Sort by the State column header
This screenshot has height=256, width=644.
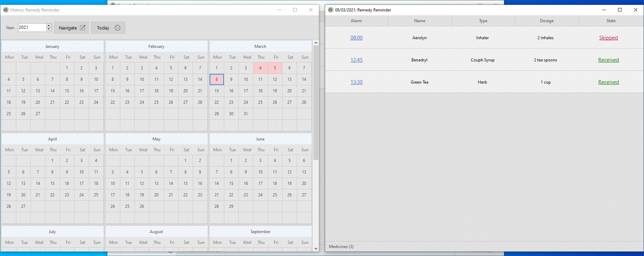tap(611, 21)
